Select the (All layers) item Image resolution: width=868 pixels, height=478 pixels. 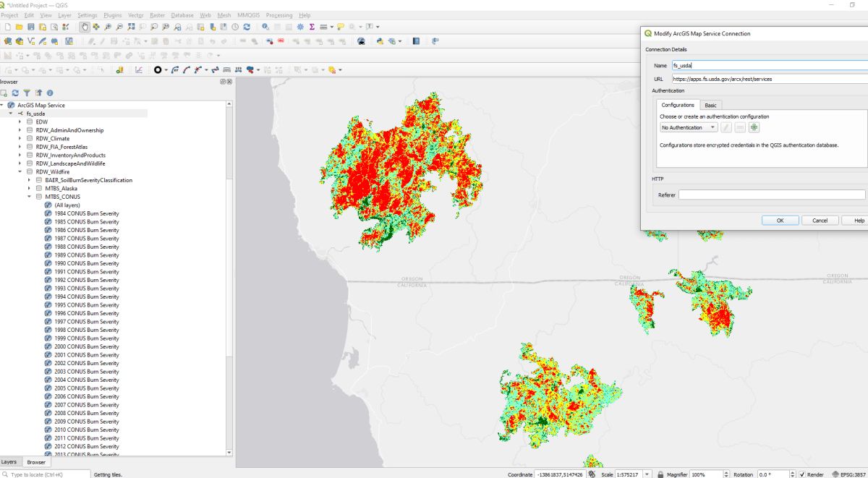point(67,205)
